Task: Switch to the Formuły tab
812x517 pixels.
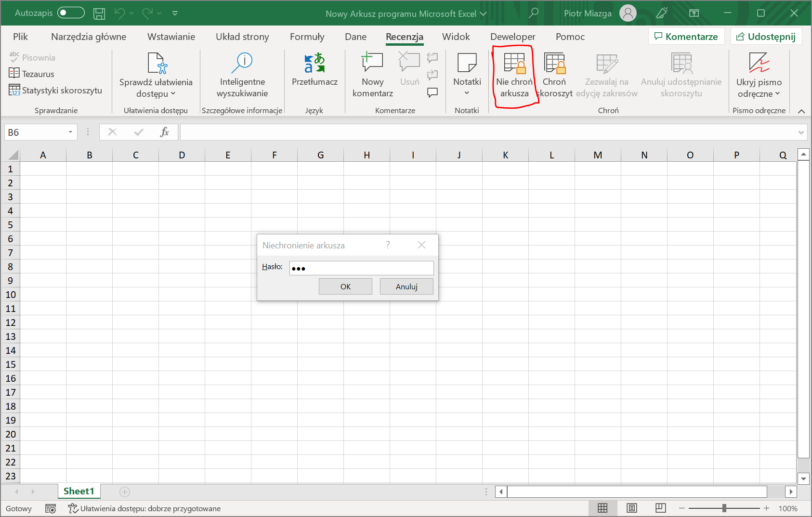Action: pos(307,37)
